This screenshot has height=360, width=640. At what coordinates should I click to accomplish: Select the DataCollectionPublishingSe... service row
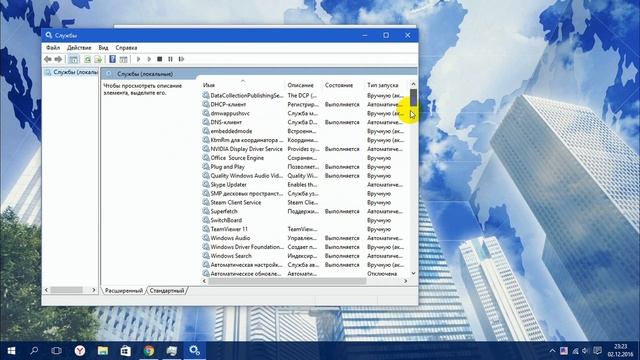coord(305,95)
